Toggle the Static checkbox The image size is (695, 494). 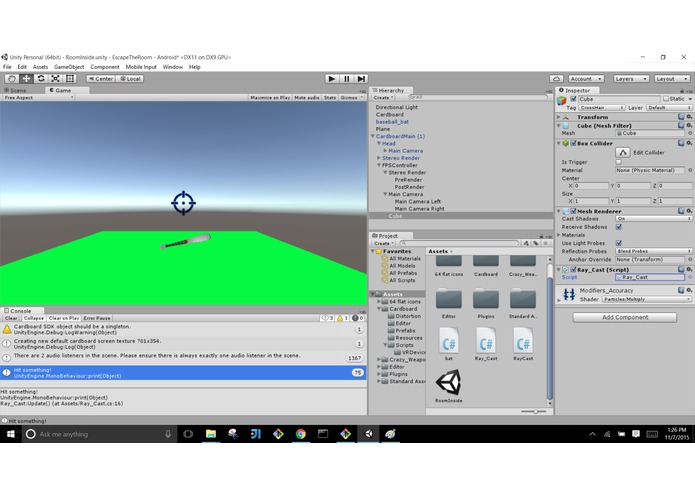click(665, 99)
